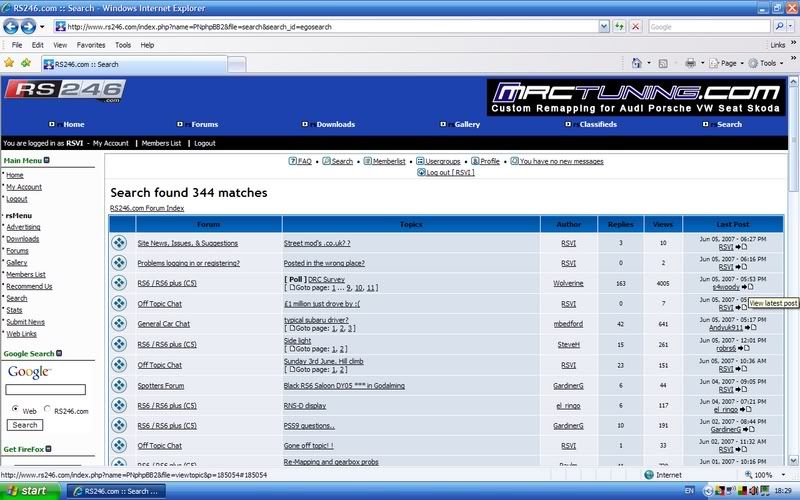View latest post icon by Andyuk911

[751, 328]
